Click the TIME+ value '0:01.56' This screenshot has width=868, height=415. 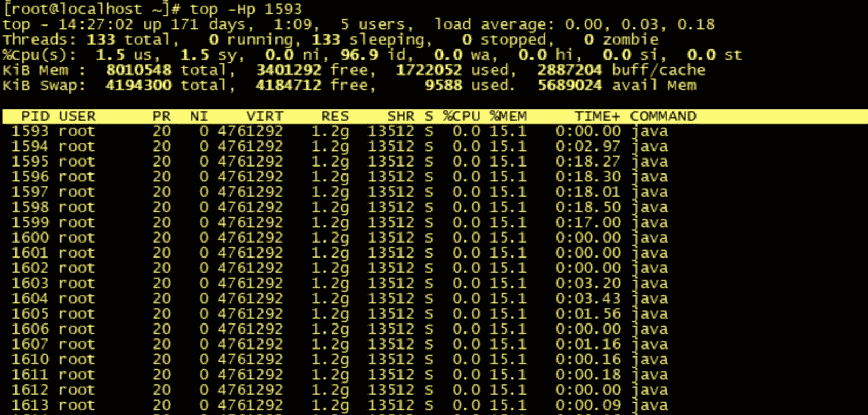pos(588,314)
